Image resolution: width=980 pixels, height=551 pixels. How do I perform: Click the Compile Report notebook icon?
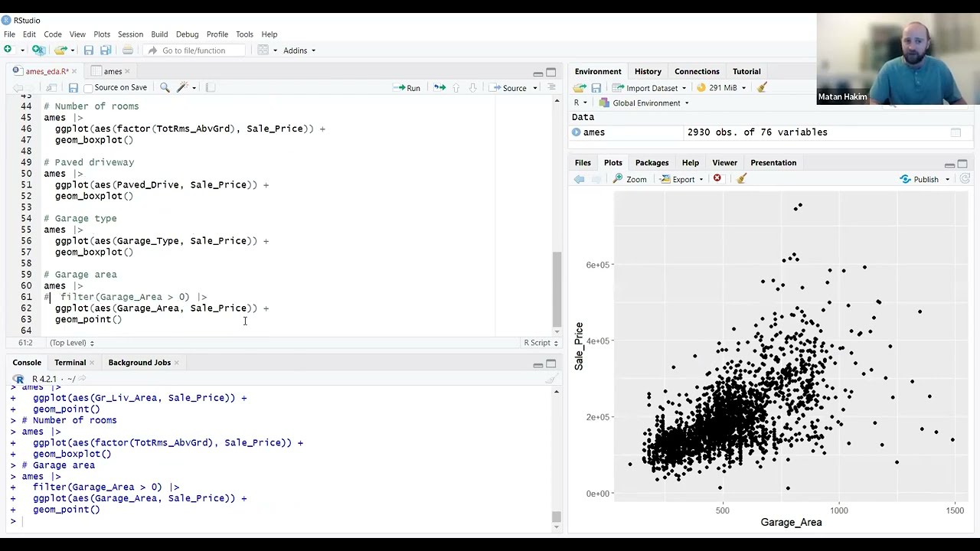tap(211, 88)
